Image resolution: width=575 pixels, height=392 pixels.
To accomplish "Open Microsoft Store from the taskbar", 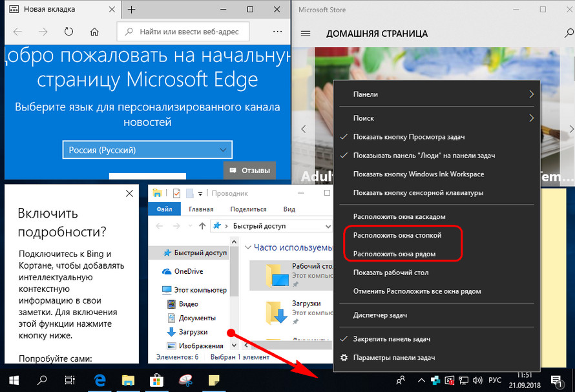I will (x=156, y=380).
